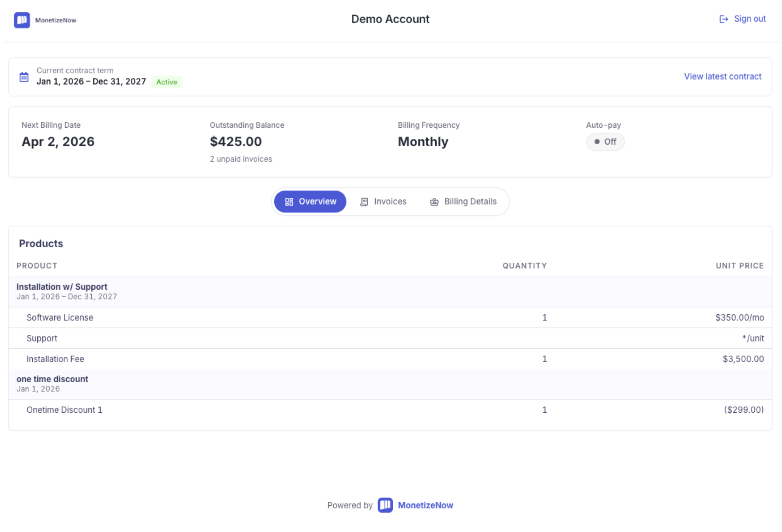Click the Installation w/ Support group row

tap(390, 291)
